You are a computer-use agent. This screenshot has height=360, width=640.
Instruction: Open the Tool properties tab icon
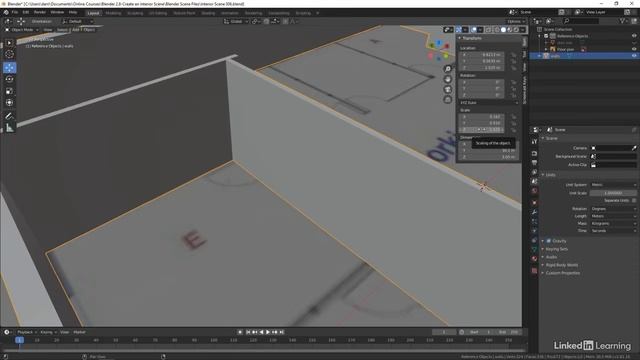tap(535, 141)
